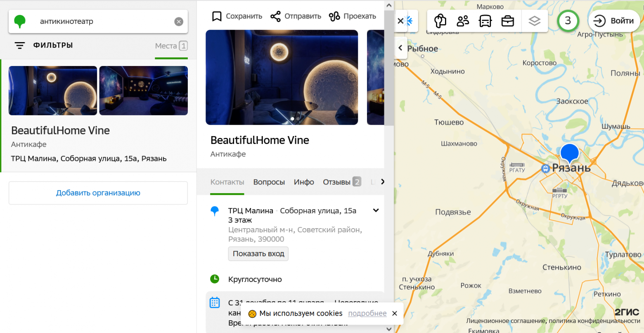Click the snowflake icon on the map
644x333 pixels.
click(x=410, y=21)
